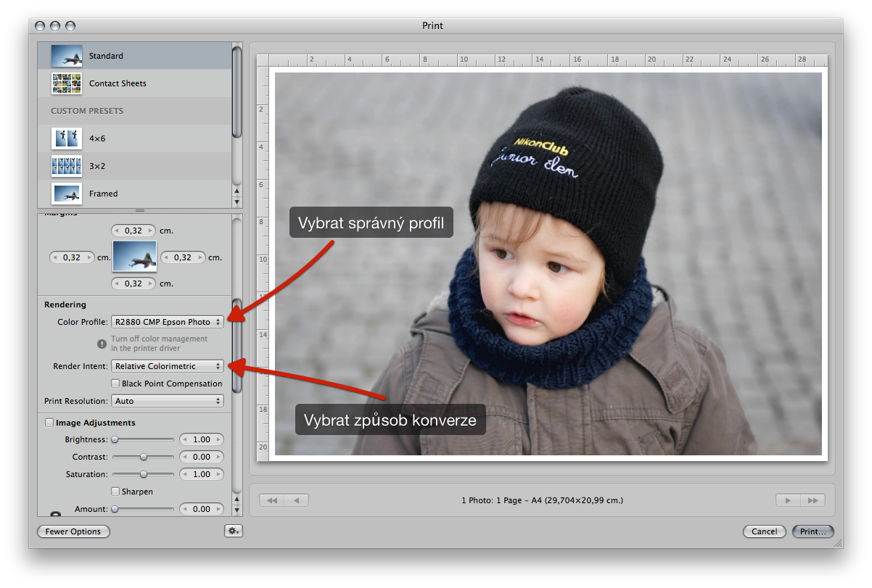Adjust the Contrast slider handle
Viewport: 872px width, 588px height.
pos(144,457)
